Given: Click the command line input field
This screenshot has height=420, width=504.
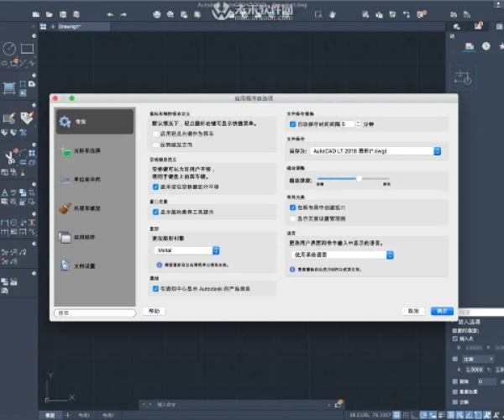Looking at the screenshot, I should 241,405.
